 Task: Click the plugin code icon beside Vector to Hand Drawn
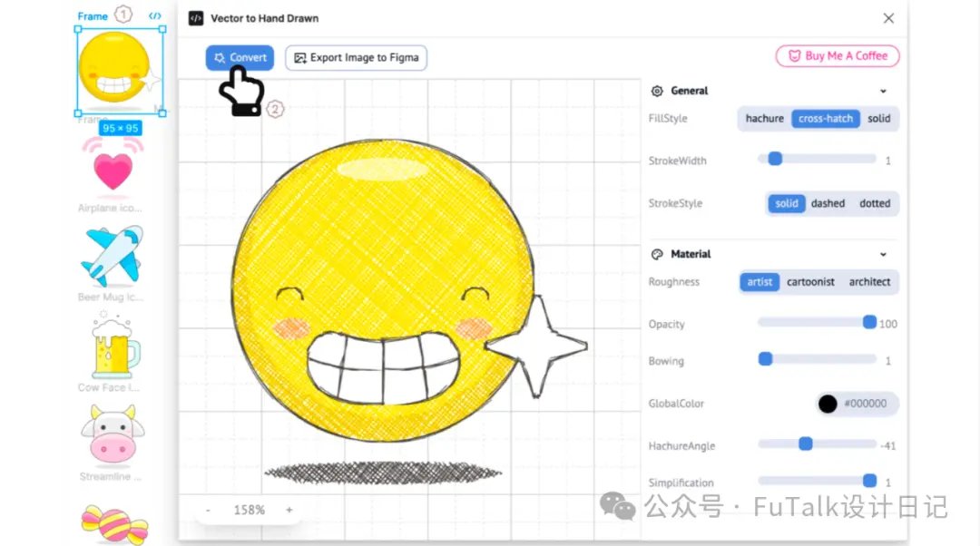click(x=196, y=18)
